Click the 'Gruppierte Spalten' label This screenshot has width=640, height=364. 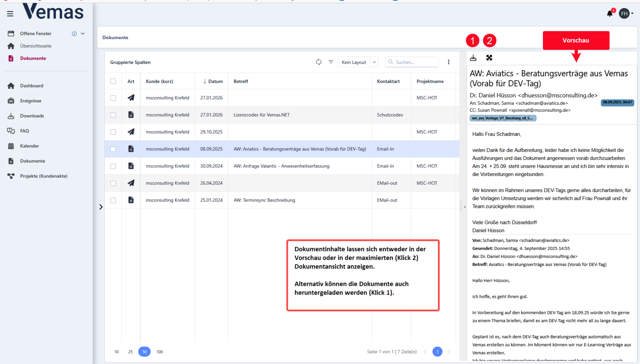tap(130, 62)
